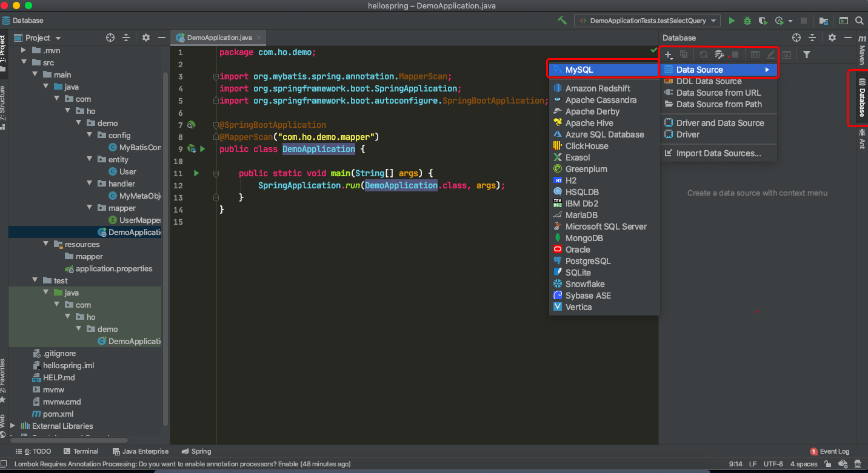This screenshot has width=868, height=473.
Task: Click the Filter funnel icon in Database panel
Action: click(x=806, y=55)
